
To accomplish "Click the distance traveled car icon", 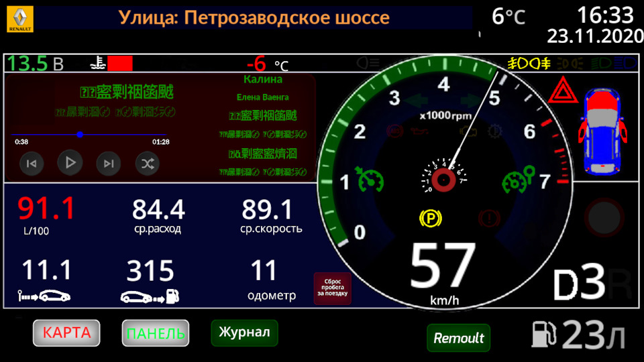I will 44,296.
